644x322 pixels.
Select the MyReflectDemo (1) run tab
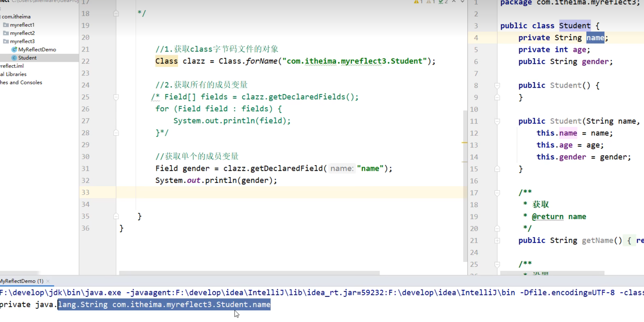click(22, 281)
